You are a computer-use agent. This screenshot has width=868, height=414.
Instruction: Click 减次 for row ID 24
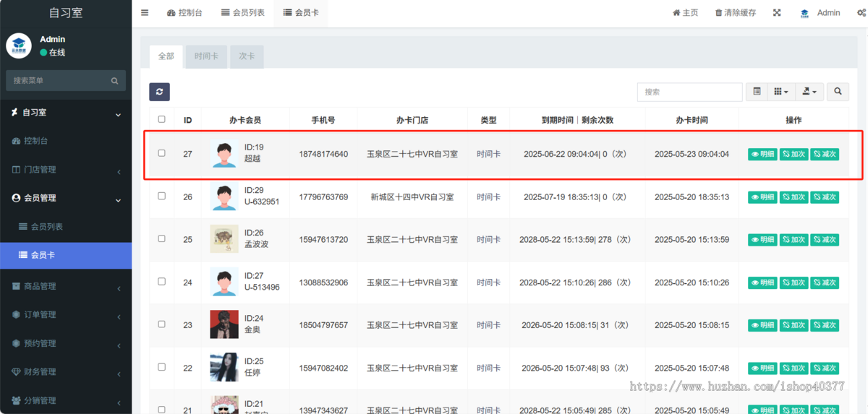(x=825, y=283)
